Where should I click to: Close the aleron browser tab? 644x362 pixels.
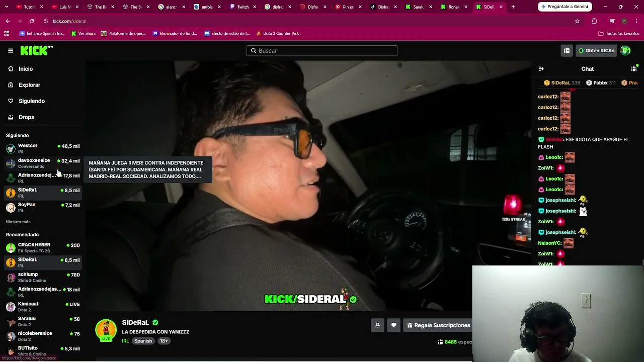tap(183, 7)
